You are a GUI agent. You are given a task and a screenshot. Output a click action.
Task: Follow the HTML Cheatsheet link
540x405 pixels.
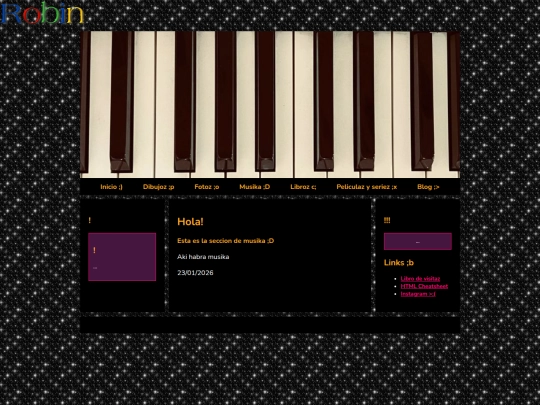pyautogui.click(x=424, y=286)
